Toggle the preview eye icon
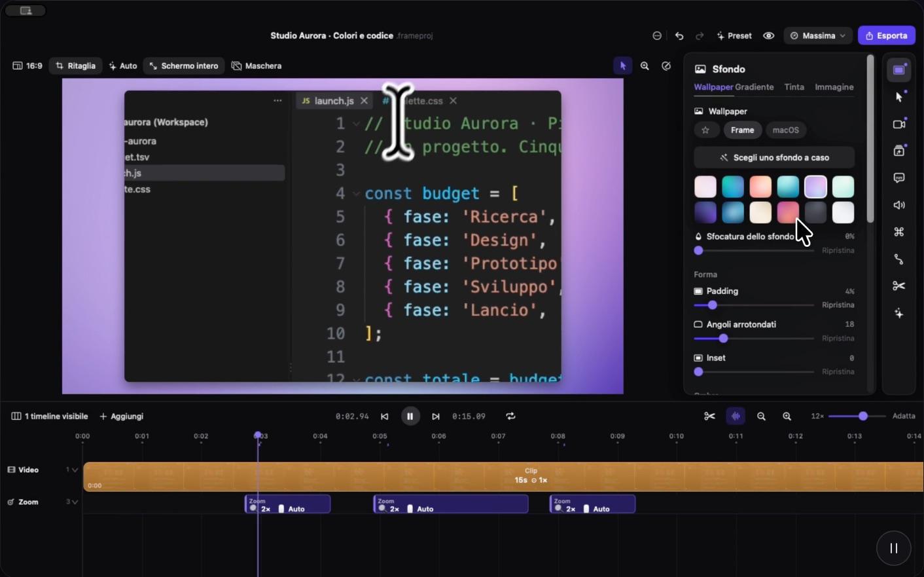The width and height of the screenshot is (924, 577). [769, 36]
